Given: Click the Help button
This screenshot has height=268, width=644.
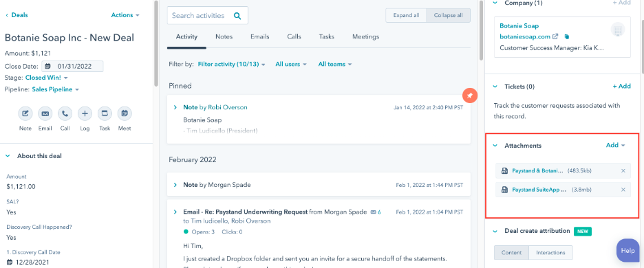Looking at the screenshot, I should 627,250.
